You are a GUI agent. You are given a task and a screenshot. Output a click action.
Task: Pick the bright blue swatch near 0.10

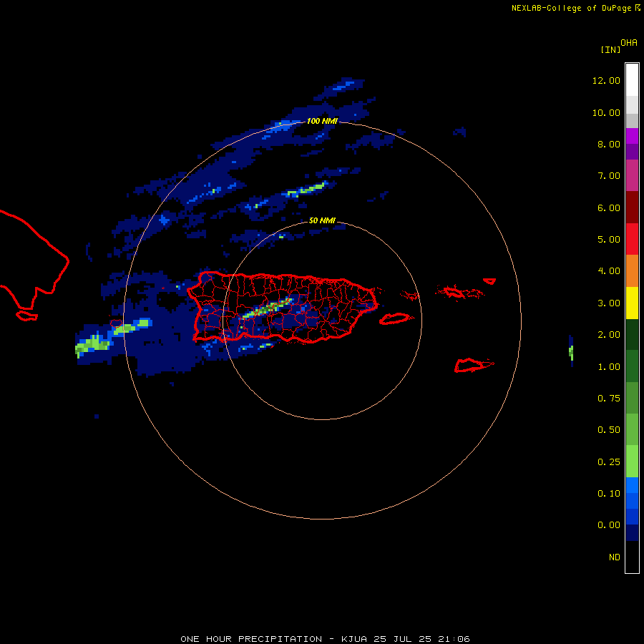pos(632,485)
